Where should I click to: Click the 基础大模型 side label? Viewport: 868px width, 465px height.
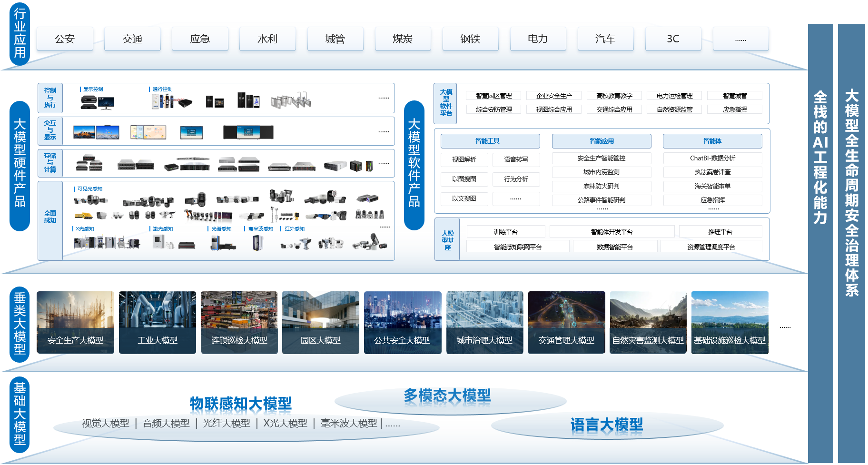[20, 415]
